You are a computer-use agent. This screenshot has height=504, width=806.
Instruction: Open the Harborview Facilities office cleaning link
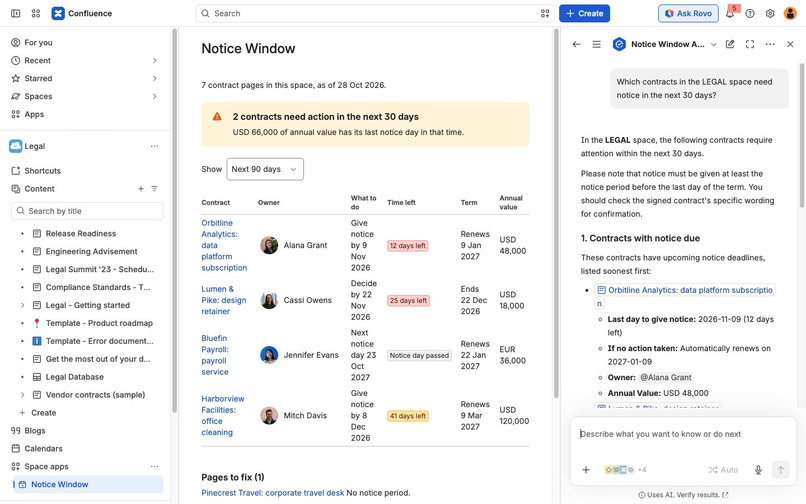click(223, 416)
